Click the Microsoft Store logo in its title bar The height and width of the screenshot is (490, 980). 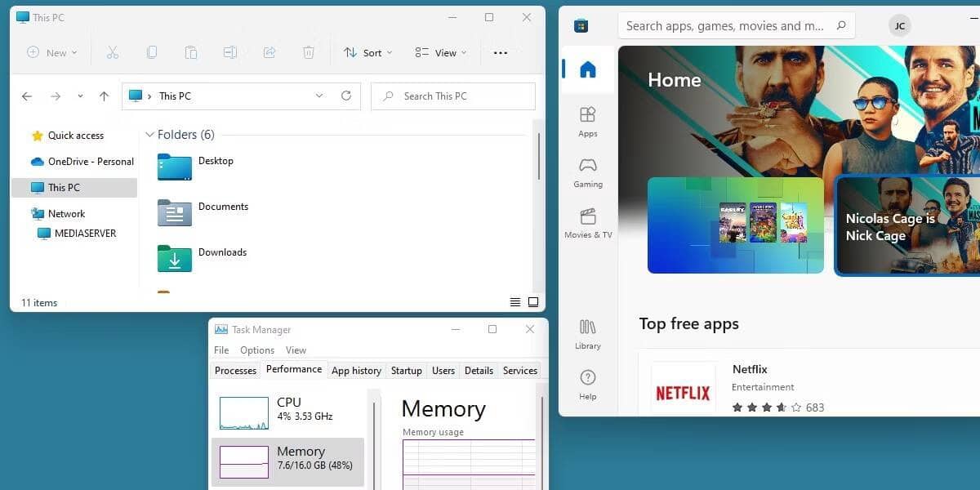(x=581, y=25)
